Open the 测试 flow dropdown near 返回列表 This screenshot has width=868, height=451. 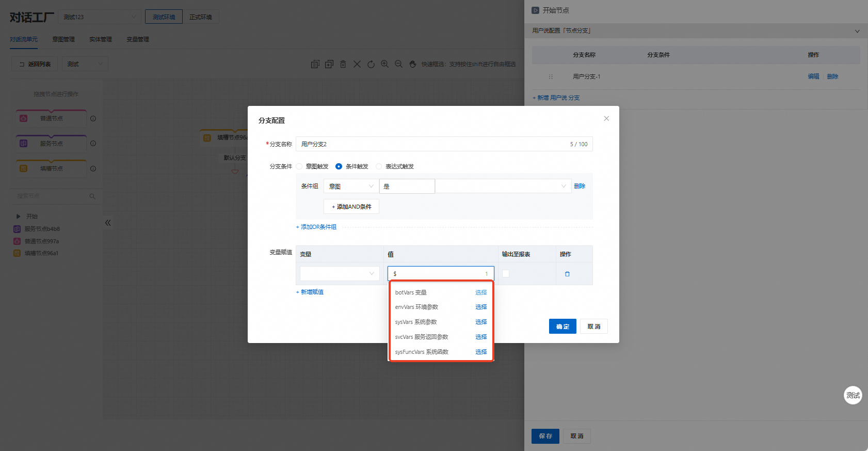coord(85,64)
